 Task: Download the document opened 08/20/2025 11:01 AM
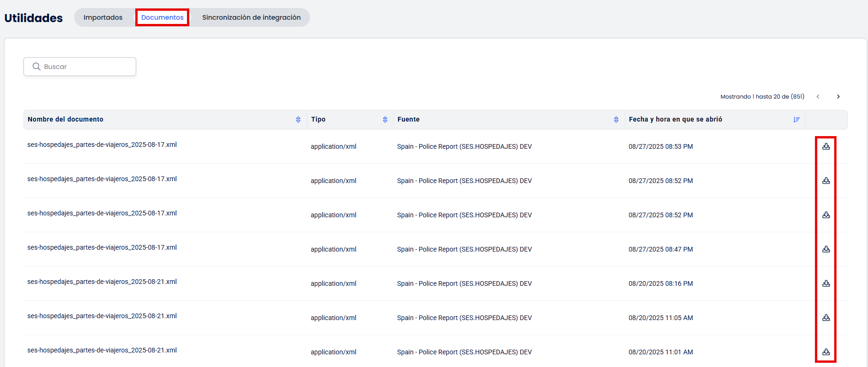pyautogui.click(x=826, y=352)
